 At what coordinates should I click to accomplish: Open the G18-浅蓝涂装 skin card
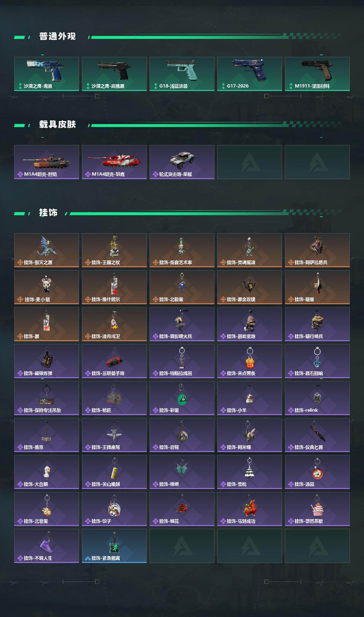click(x=182, y=74)
